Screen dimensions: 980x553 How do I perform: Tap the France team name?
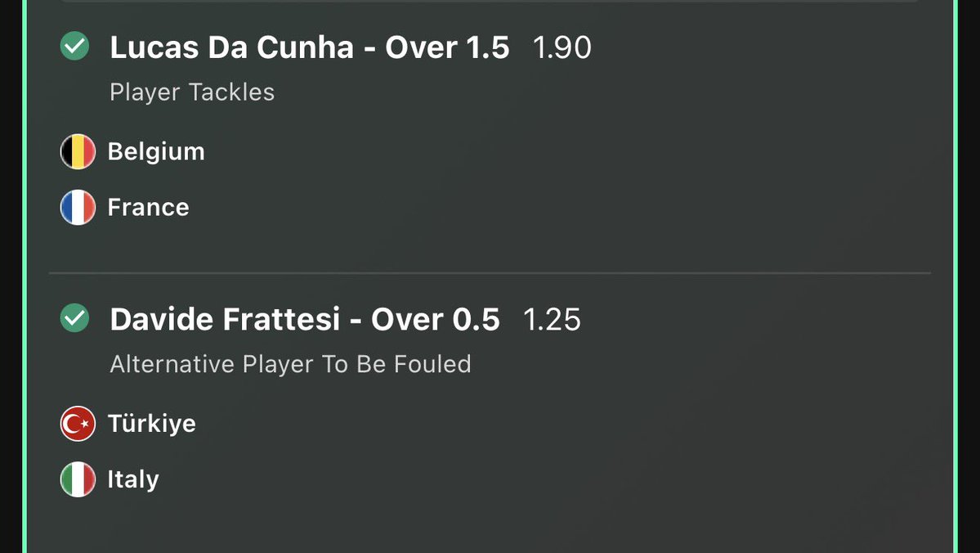(x=148, y=207)
